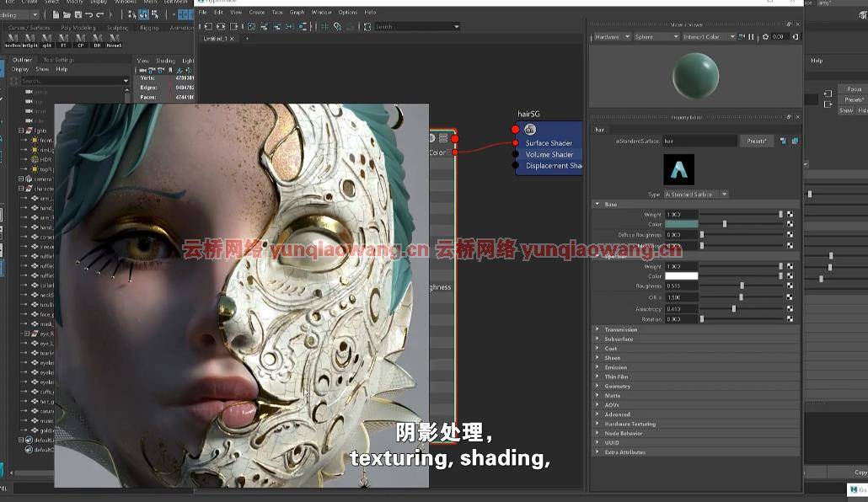
Task: Click map button for Base Color
Action: click(x=790, y=224)
